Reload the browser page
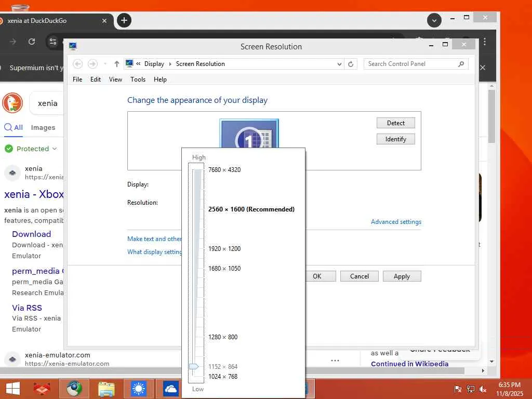 click(x=32, y=42)
